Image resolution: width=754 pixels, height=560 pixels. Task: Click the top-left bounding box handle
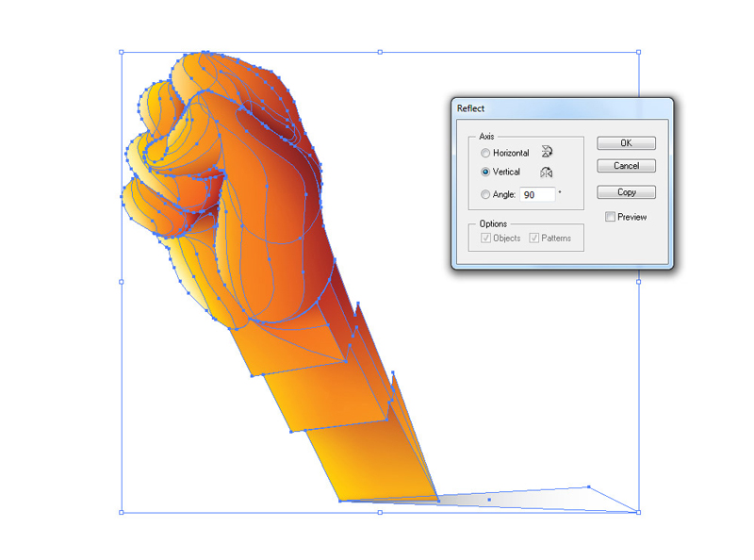click(122, 52)
